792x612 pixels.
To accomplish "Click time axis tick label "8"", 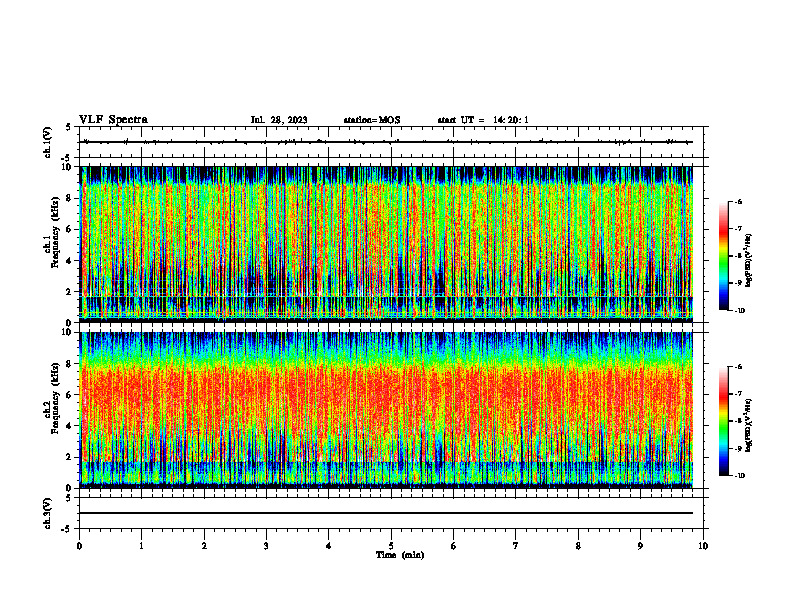I will point(578,546).
